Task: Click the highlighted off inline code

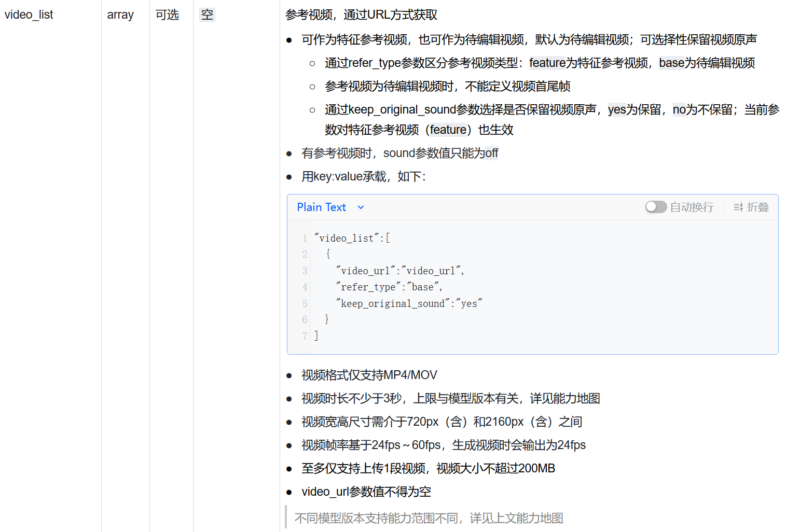Action: [491, 153]
